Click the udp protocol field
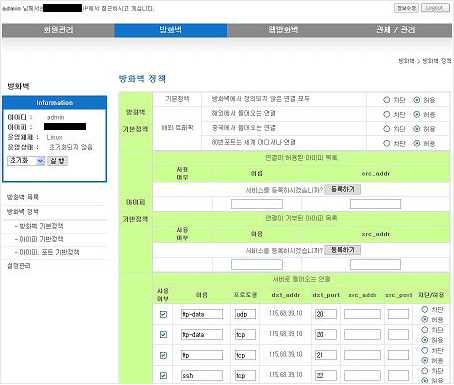The width and height of the screenshot is (454, 385). point(245,314)
